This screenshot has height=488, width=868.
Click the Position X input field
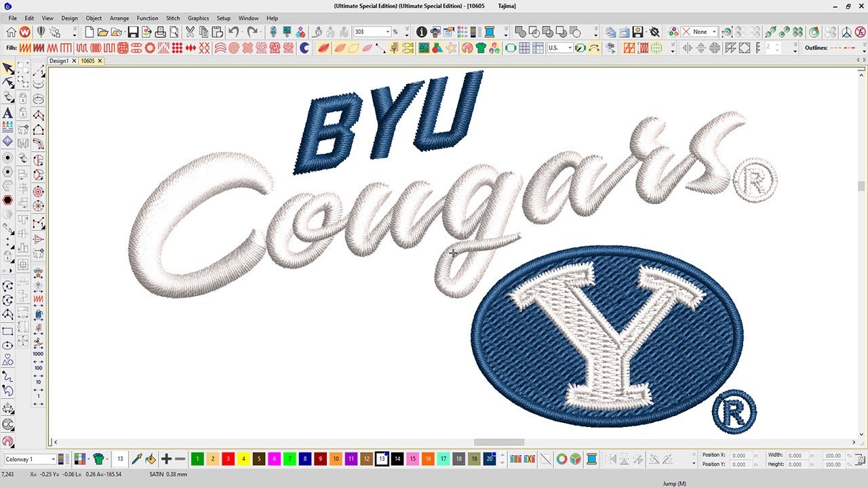click(x=741, y=455)
